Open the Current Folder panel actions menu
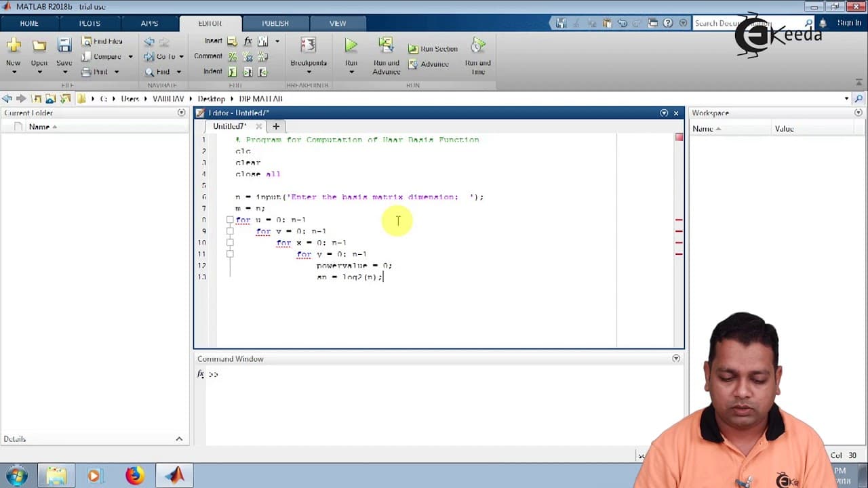Image resolution: width=868 pixels, height=488 pixels. [181, 113]
